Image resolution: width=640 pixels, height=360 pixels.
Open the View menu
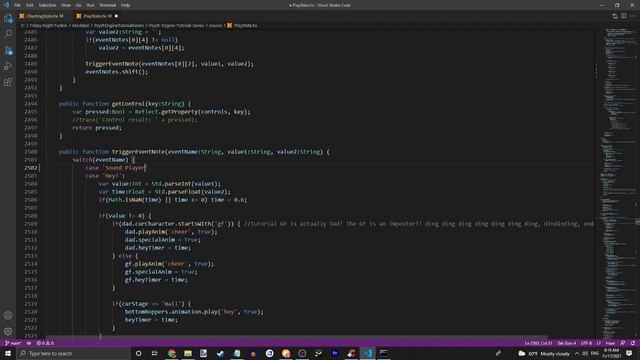point(66,5)
